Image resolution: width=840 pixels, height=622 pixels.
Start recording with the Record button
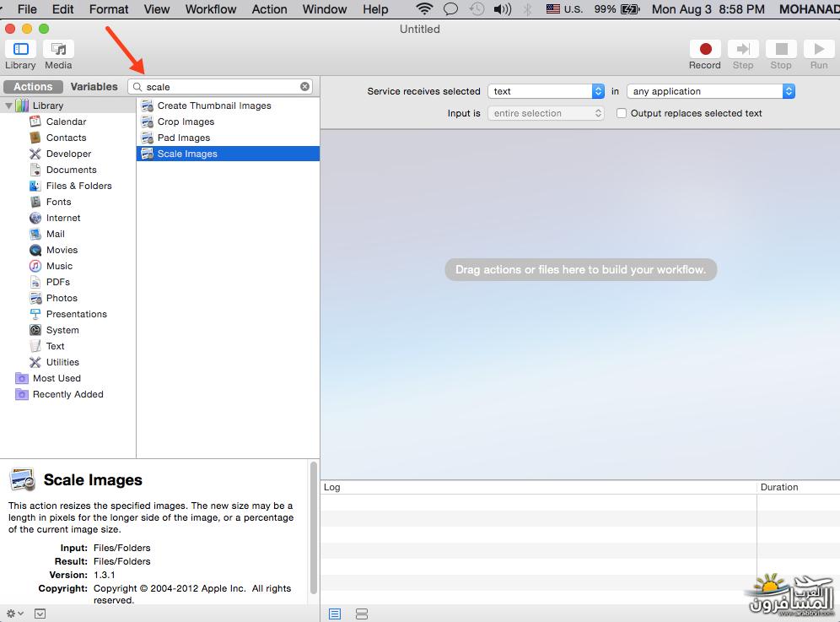click(705, 49)
